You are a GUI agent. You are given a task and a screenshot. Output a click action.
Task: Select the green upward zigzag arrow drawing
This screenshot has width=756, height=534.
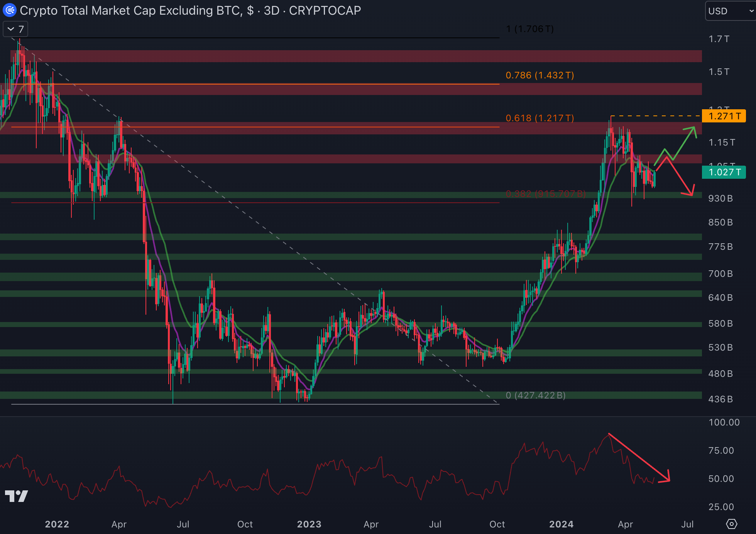pos(684,143)
